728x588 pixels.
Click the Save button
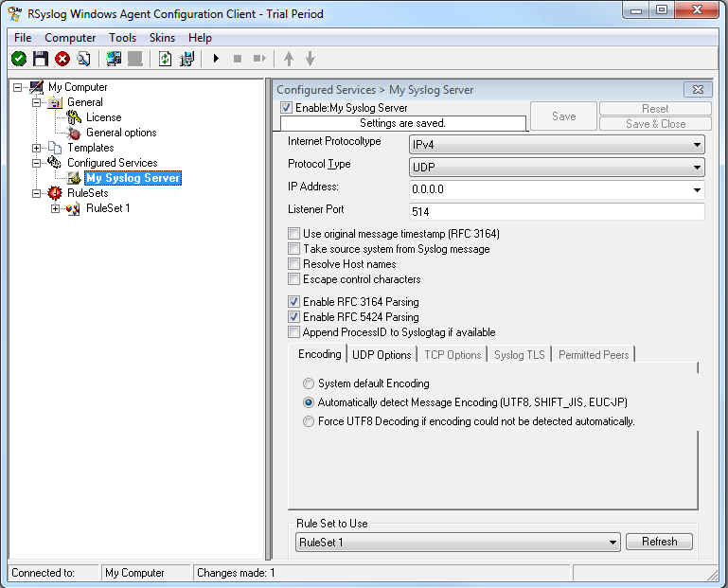[x=563, y=116]
